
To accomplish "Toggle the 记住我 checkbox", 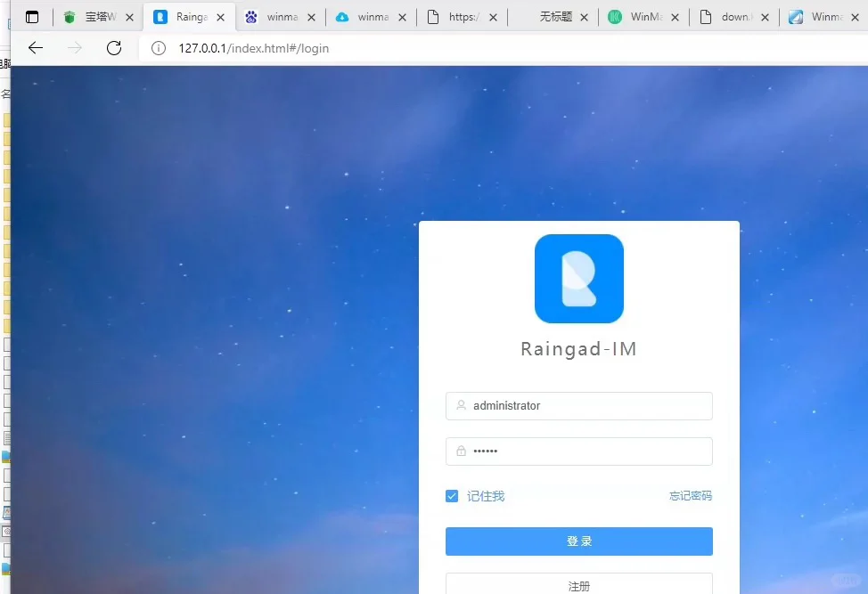I will (452, 496).
